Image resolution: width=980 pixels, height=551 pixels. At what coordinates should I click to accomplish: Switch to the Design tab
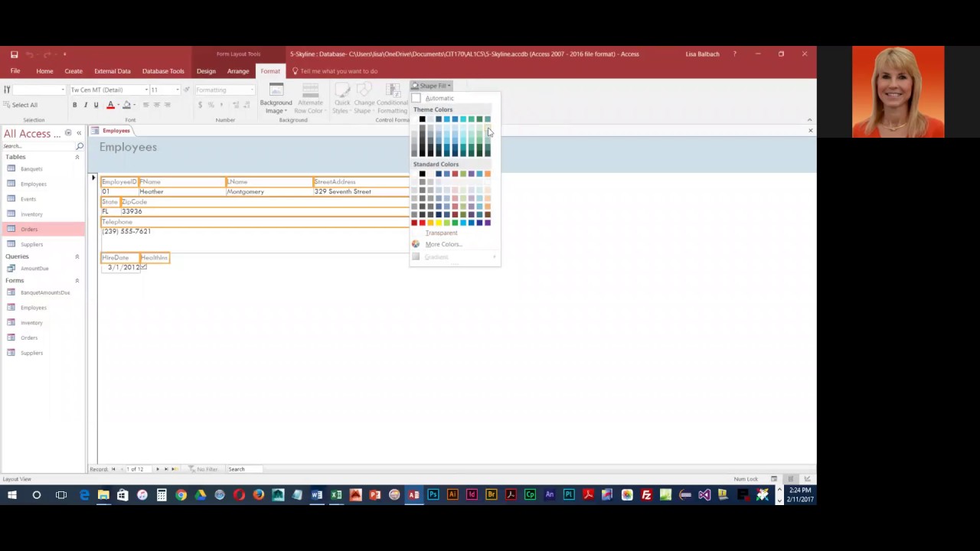(x=206, y=71)
